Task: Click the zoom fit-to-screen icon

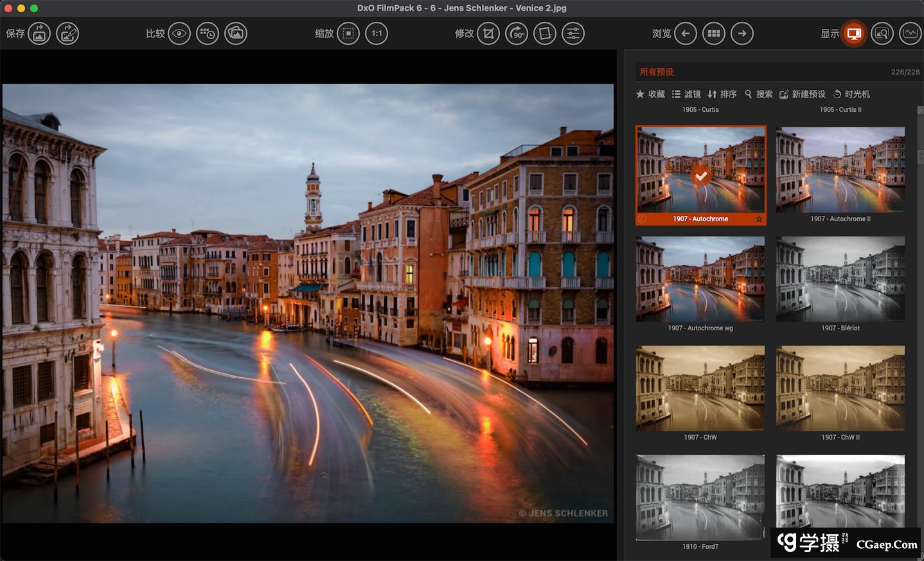Action: [348, 33]
